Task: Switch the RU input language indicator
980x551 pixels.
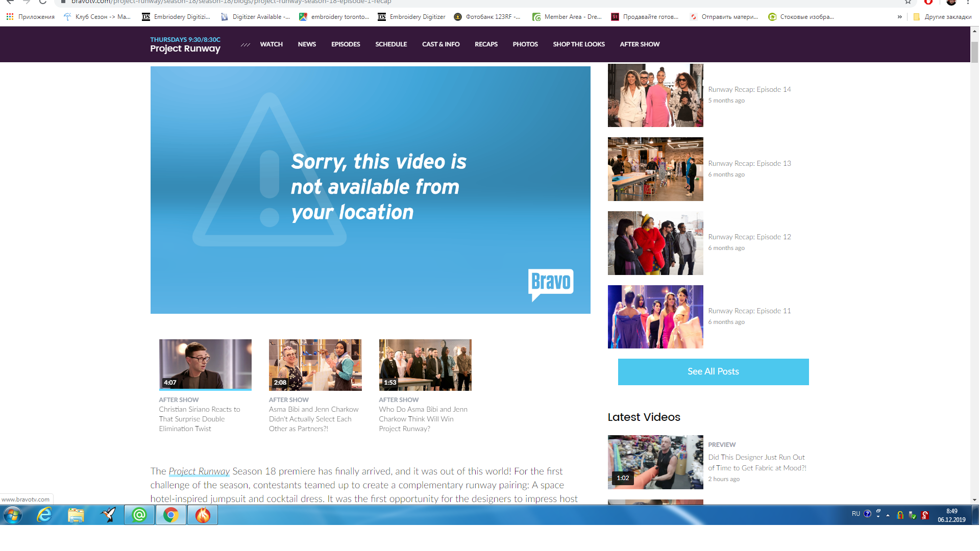Action: coord(855,514)
